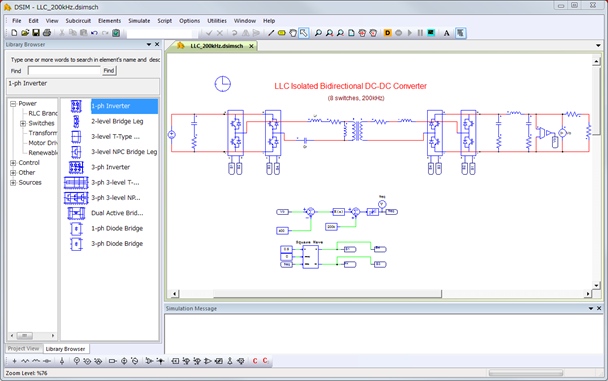The image size is (608, 381).
Task: Click the first red C icon
Action: (255, 361)
